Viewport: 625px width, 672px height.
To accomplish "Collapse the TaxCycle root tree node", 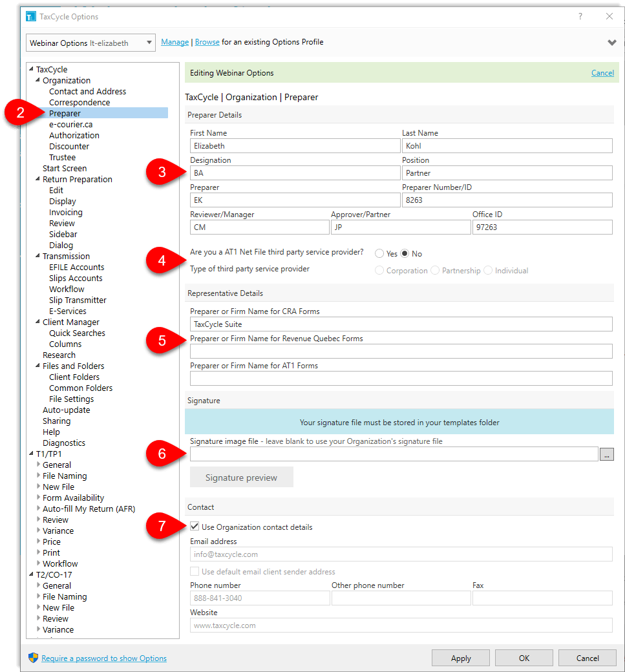I will tap(31, 68).
